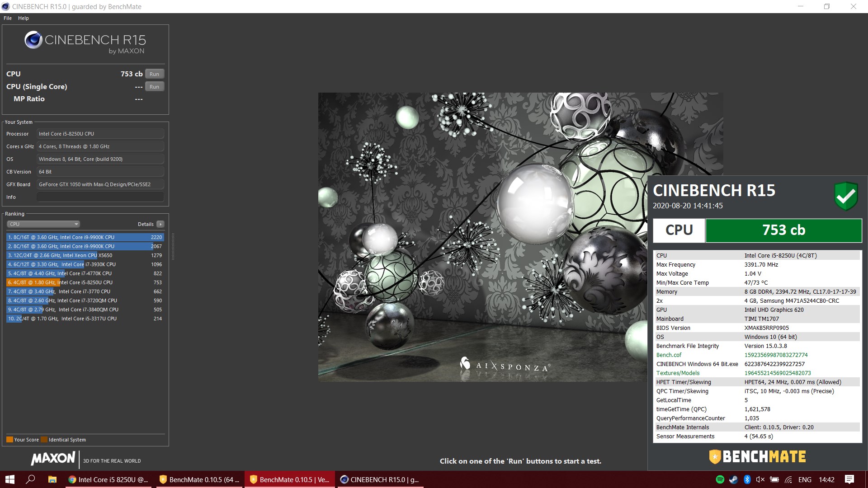
Task: Click the Bench.cof integrity hash
Action: pyautogui.click(x=776, y=355)
